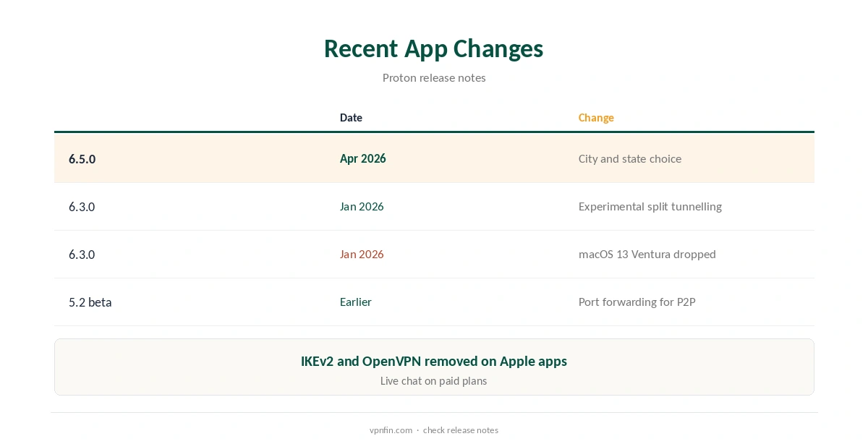Click the 'Recent App Changes' heading
Screen dimensions: 868x444
tap(433, 48)
